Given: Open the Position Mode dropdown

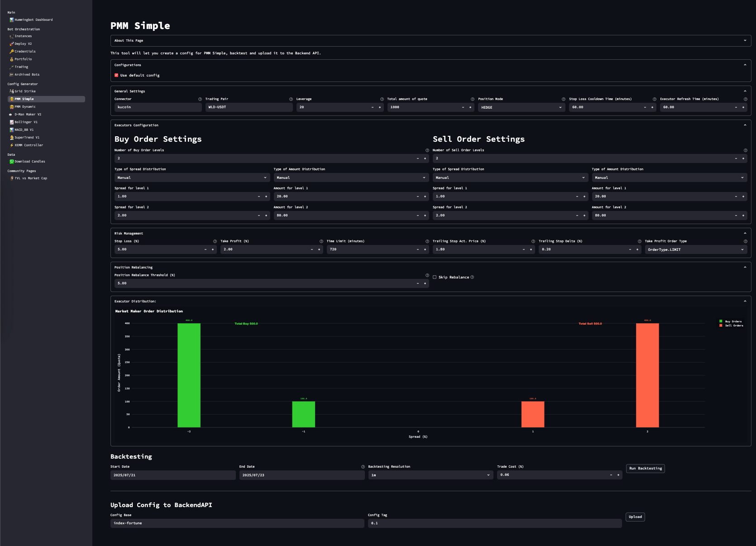Looking at the screenshot, I should tap(521, 107).
